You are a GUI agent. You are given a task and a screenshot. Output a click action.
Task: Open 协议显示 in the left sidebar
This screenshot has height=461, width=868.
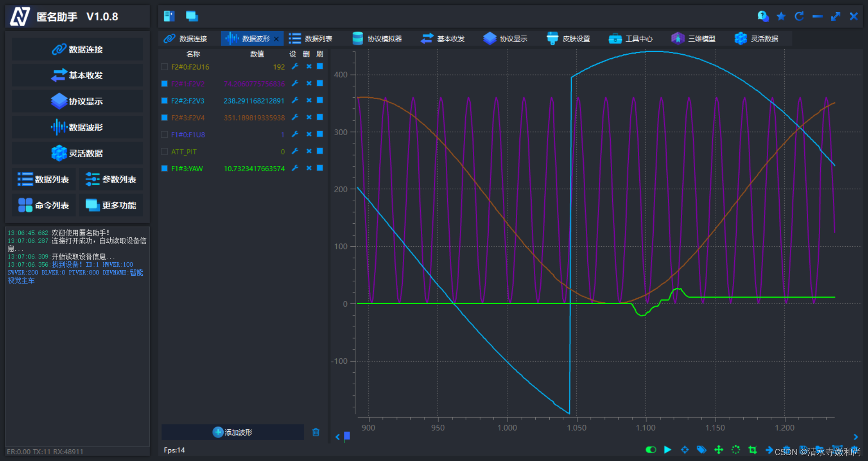(x=77, y=101)
